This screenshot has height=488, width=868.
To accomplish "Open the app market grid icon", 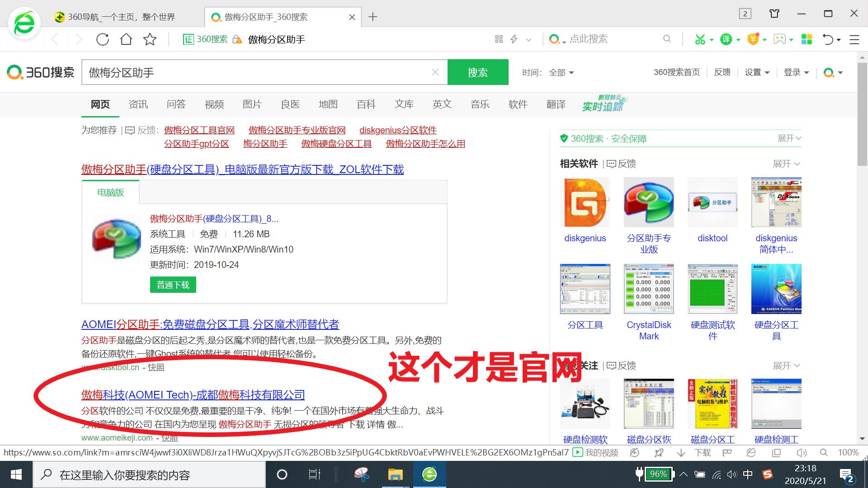I will click(807, 39).
